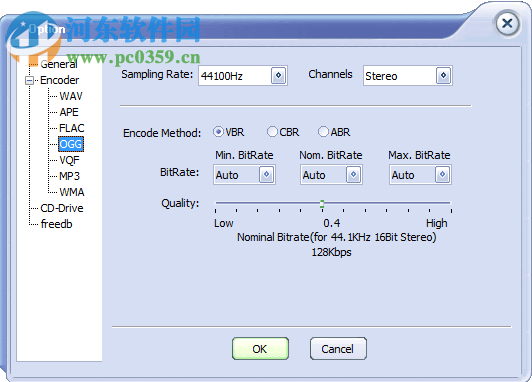Open the Sampling Rate dropdown arrow

279,75
